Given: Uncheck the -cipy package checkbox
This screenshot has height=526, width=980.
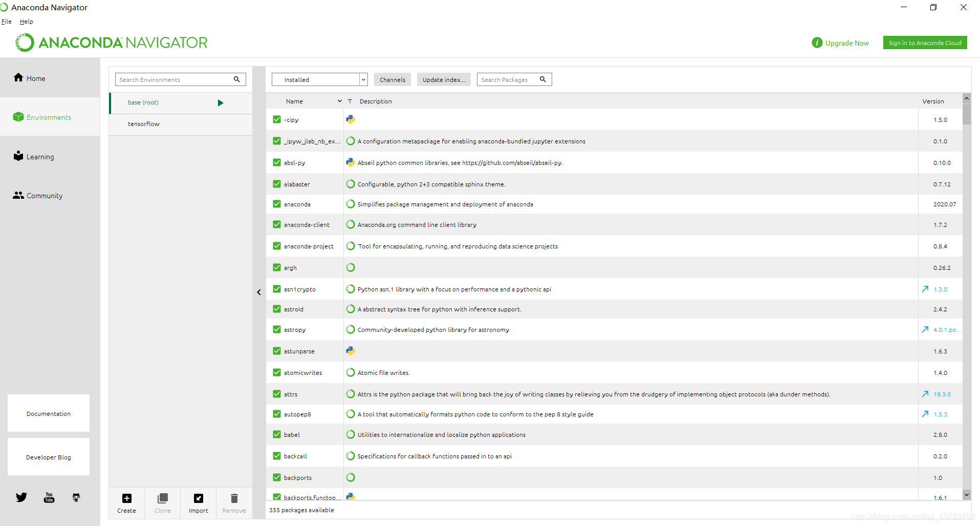Looking at the screenshot, I should pos(277,119).
